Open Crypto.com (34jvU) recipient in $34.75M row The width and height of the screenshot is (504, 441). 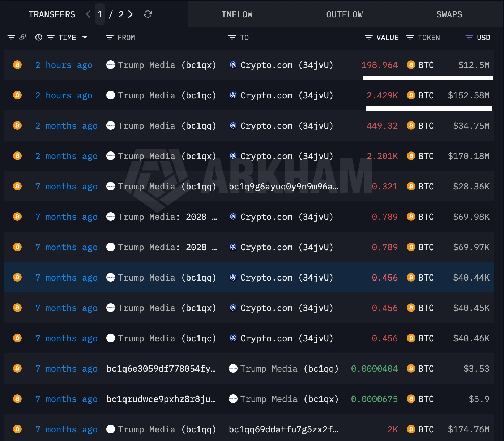pyautogui.click(x=287, y=126)
